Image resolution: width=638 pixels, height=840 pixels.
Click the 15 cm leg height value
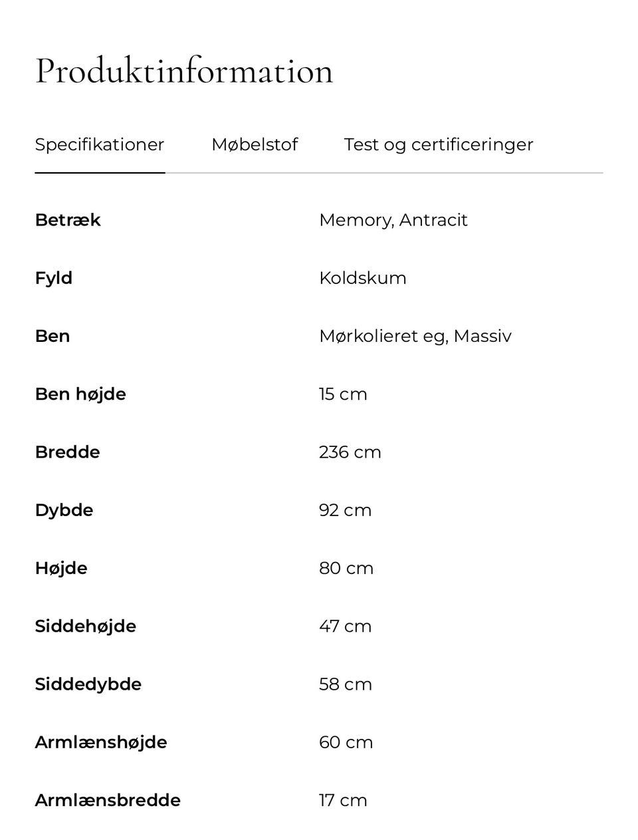pos(342,394)
